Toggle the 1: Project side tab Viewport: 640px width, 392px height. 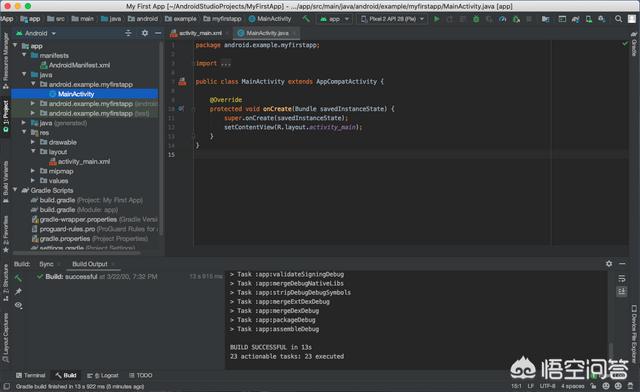[x=5, y=116]
